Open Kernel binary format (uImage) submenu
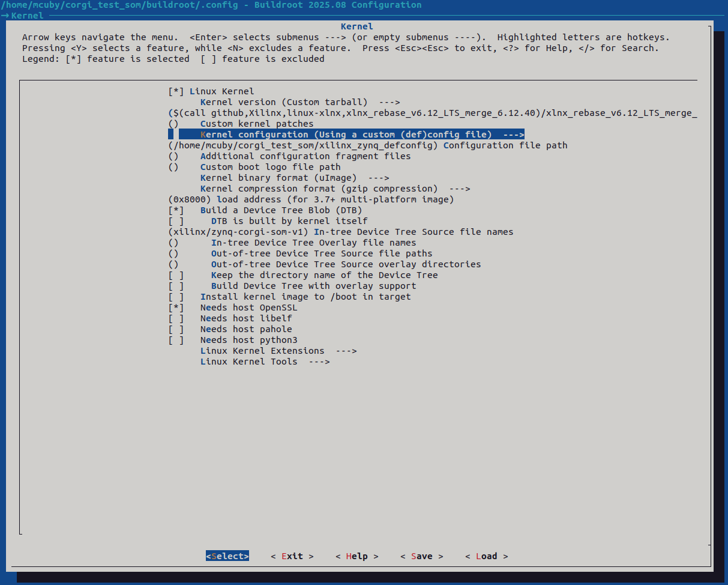 295,178
